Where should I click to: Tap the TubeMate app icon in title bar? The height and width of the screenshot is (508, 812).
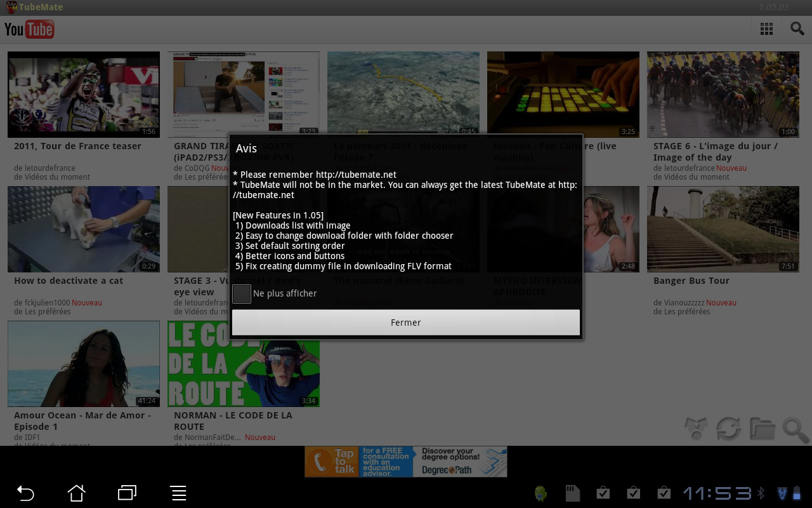coord(11,8)
